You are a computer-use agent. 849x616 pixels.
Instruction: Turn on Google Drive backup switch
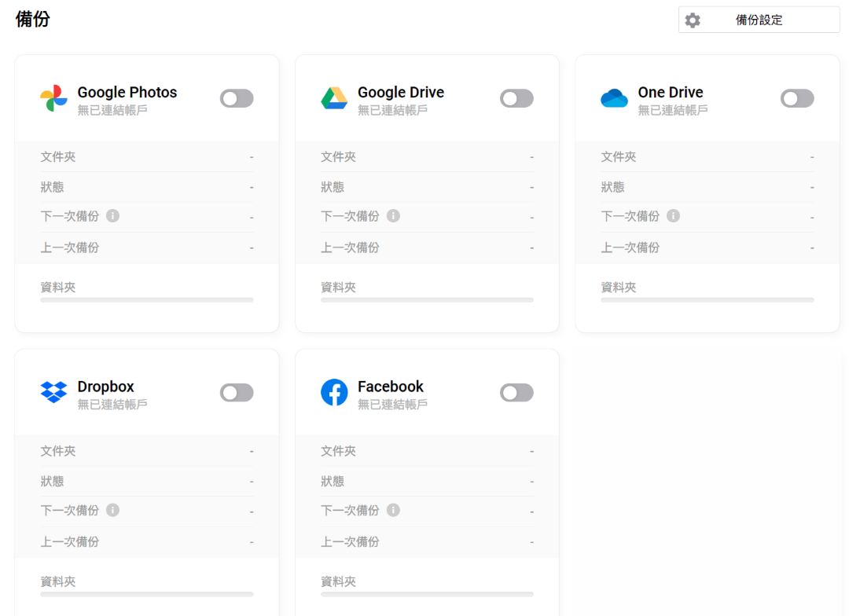click(x=516, y=98)
